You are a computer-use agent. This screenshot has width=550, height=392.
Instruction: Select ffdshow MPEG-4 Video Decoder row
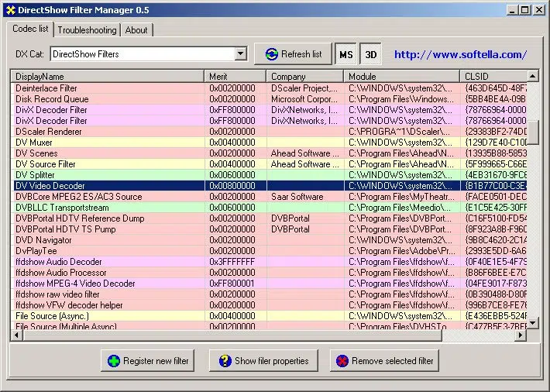tap(270, 284)
